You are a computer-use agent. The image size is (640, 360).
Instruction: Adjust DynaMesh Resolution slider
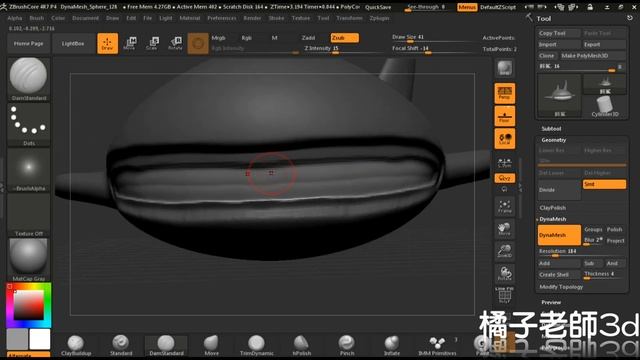coord(581,252)
